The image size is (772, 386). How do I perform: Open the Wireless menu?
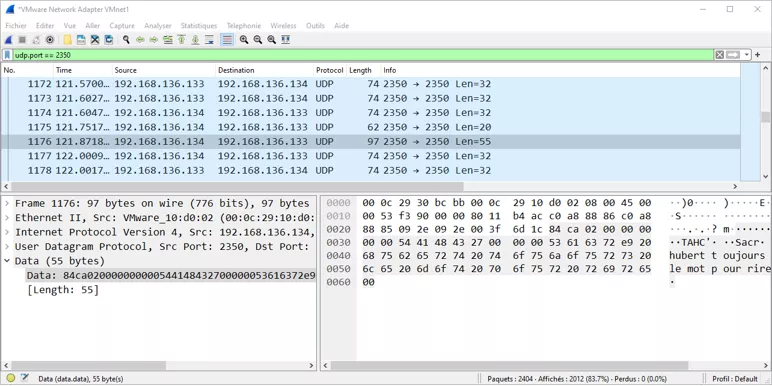click(284, 26)
